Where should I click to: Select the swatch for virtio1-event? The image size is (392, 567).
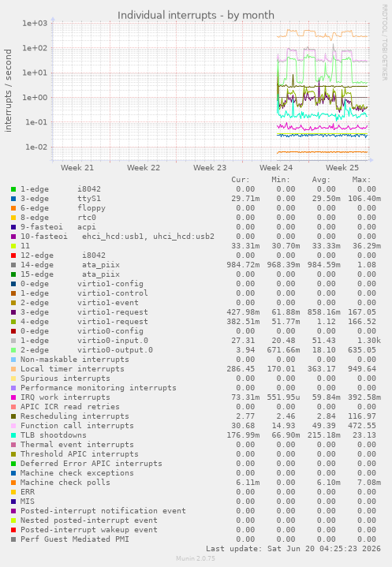point(13,303)
